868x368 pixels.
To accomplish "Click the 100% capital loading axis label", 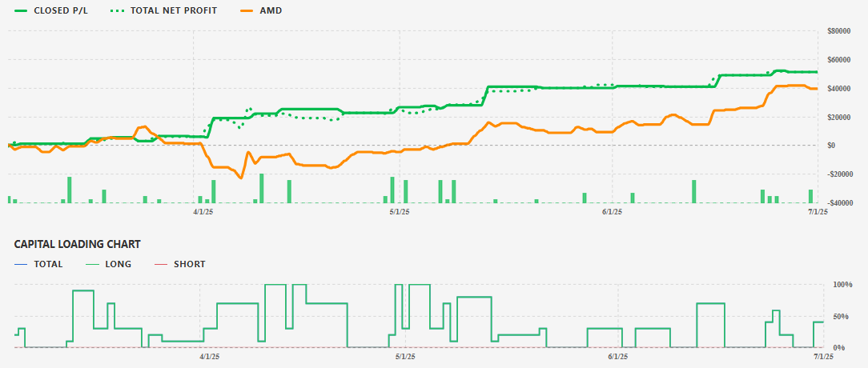I will tap(842, 285).
